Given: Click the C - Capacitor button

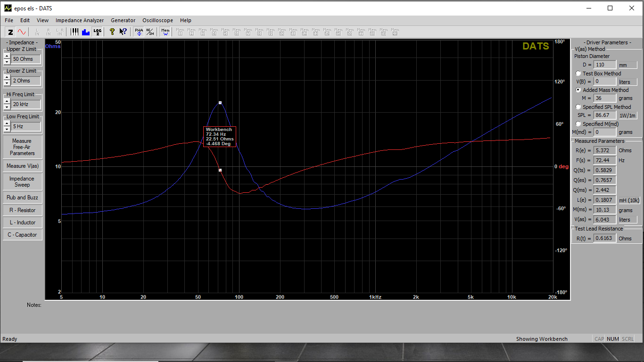Looking at the screenshot, I should coord(22,235).
